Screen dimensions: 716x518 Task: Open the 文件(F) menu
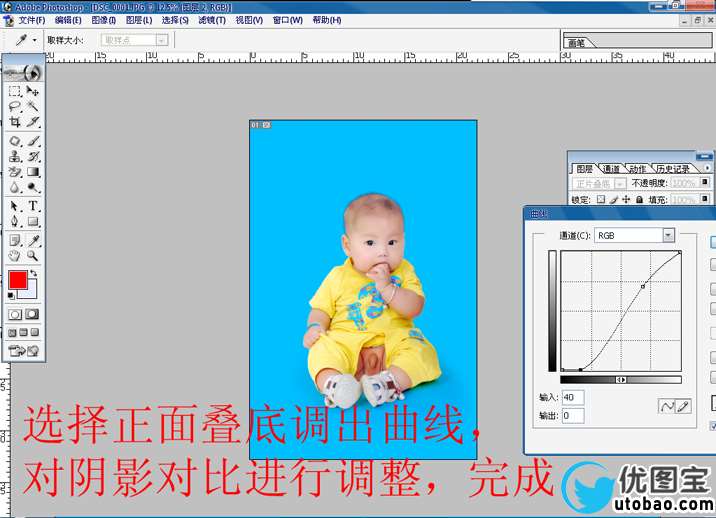(x=32, y=20)
